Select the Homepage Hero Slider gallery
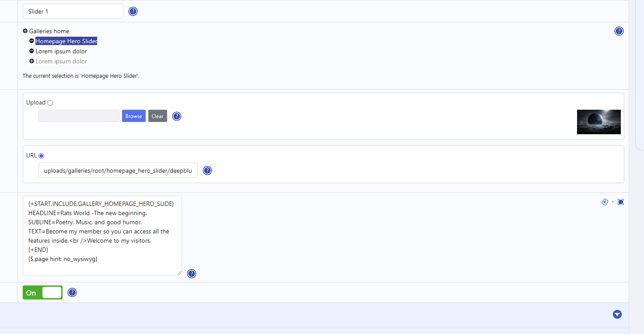The image size is (644, 334). pyautogui.click(x=66, y=41)
